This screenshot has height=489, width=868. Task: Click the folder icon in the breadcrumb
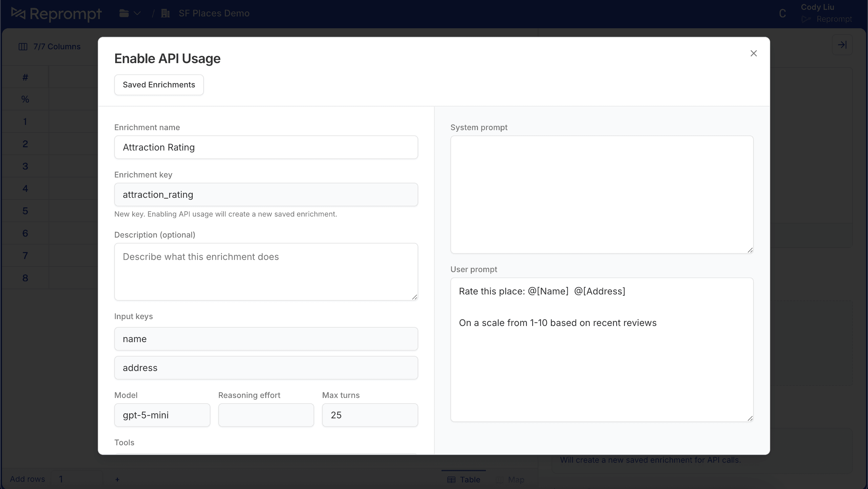click(x=123, y=13)
